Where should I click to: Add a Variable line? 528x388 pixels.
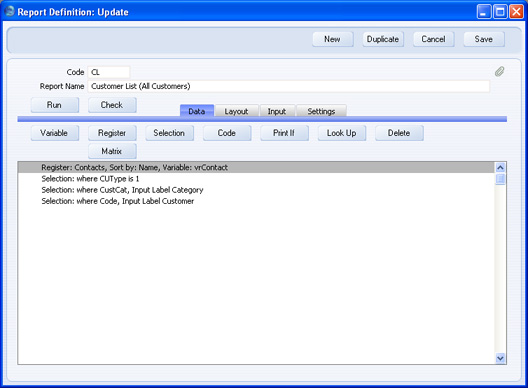[x=55, y=133]
